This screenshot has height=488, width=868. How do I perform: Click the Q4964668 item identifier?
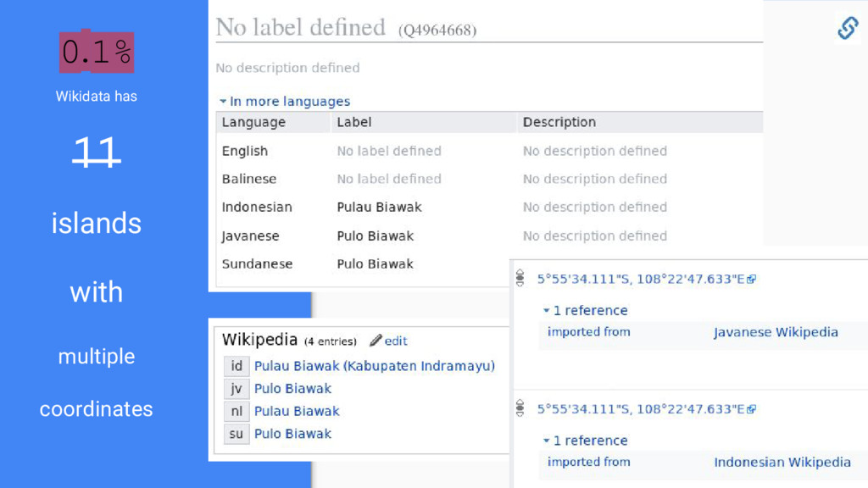[x=437, y=30]
